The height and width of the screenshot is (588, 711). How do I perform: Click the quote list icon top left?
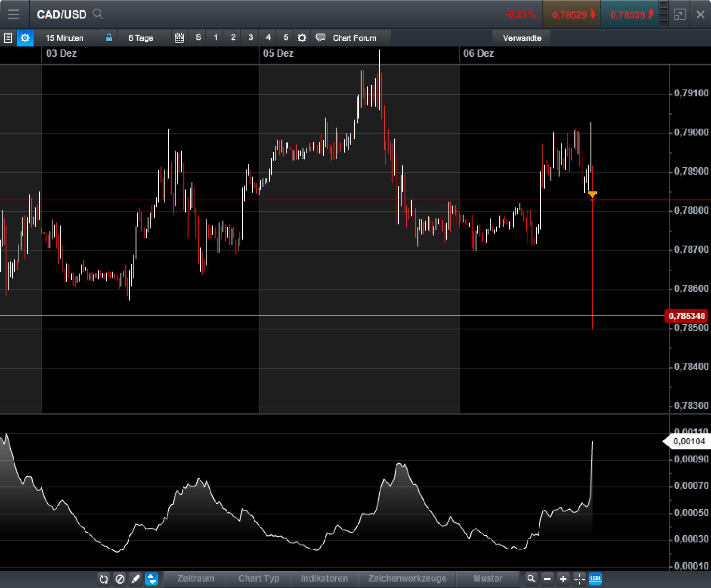[8, 38]
